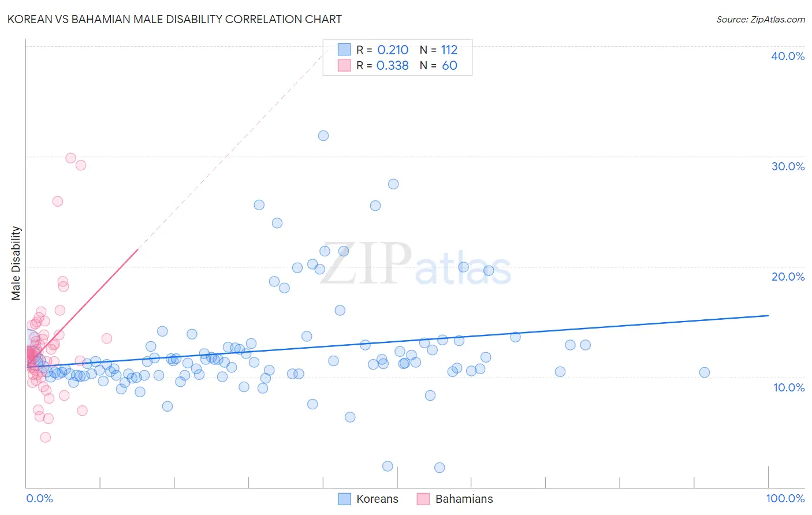The height and width of the screenshot is (515, 812).
Task: Click the 20.0% y-axis label
Action: tap(788, 277)
